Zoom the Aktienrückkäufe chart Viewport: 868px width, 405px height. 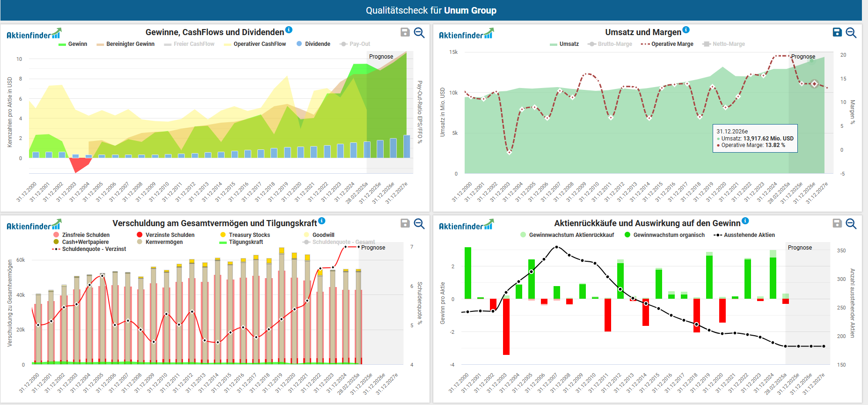tap(851, 223)
